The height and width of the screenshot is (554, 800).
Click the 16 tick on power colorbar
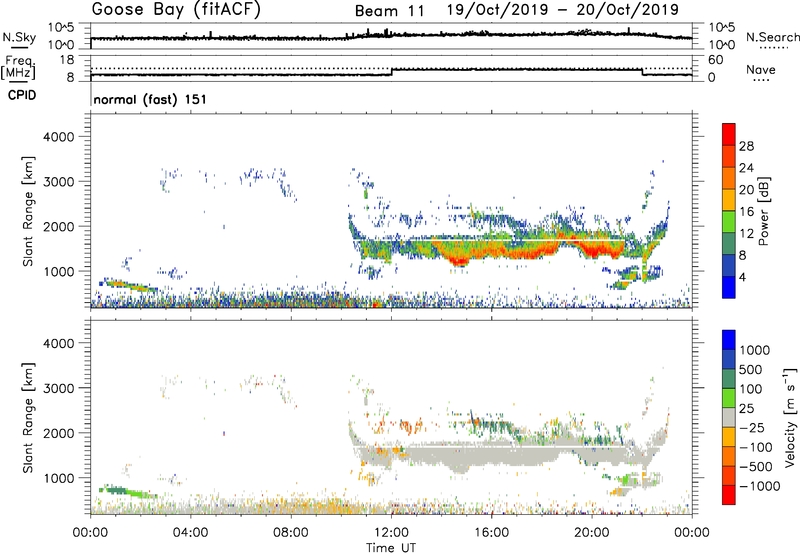tap(746, 212)
